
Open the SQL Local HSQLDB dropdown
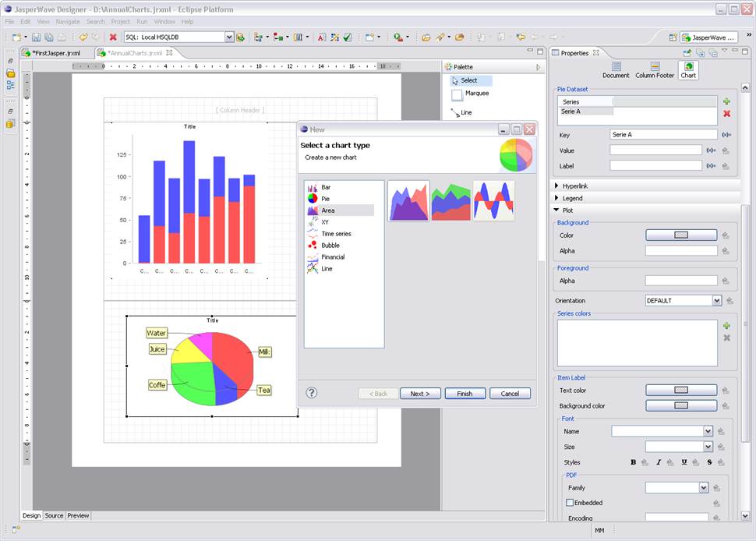[229, 37]
